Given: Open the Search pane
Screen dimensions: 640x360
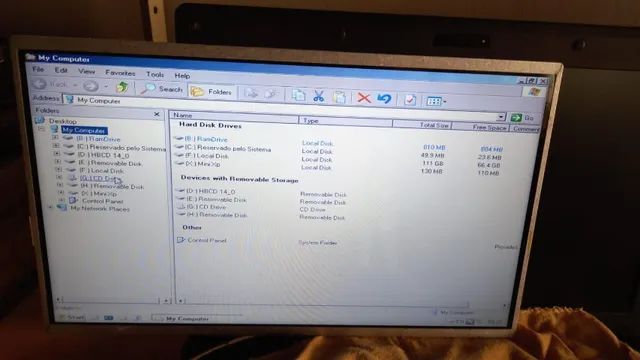Looking at the screenshot, I should (162, 89).
